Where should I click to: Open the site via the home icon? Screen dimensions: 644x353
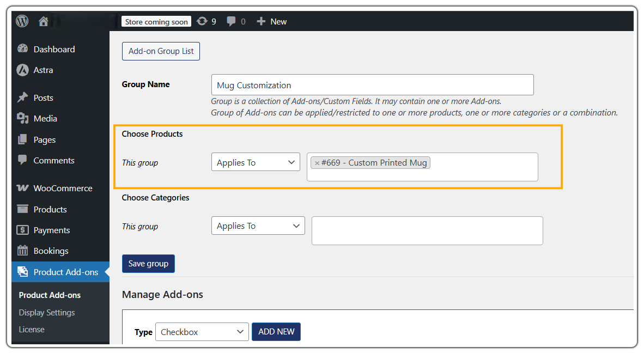(x=43, y=21)
